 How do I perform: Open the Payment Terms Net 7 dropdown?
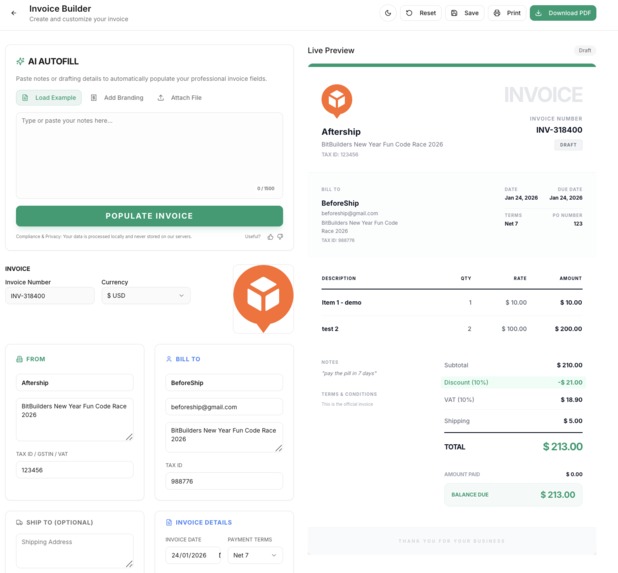[x=255, y=555]
